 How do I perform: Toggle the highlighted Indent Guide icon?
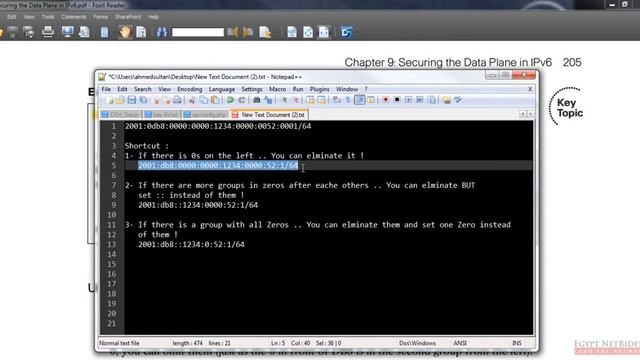tap(359, 100)
